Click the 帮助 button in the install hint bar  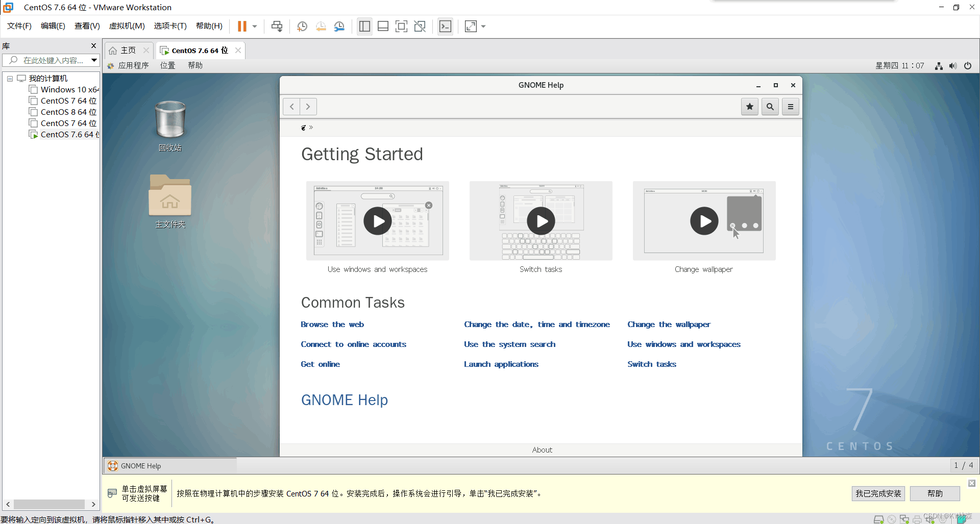[935, 493]
